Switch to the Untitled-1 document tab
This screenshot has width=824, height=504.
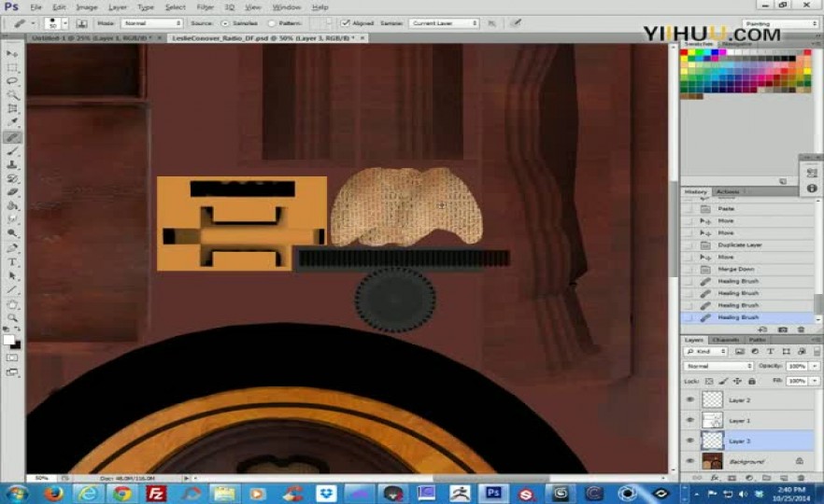pos(92,38)
